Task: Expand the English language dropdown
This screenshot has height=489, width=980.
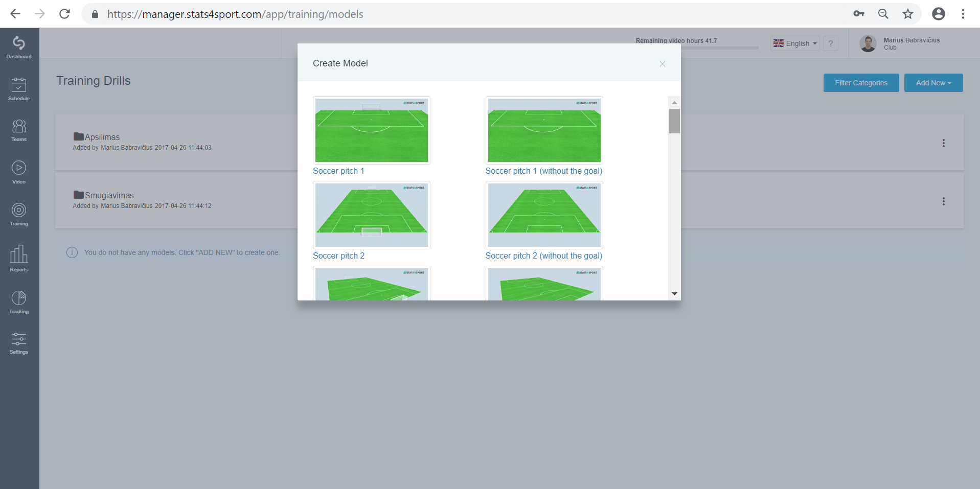Action: tap(795, 43)
